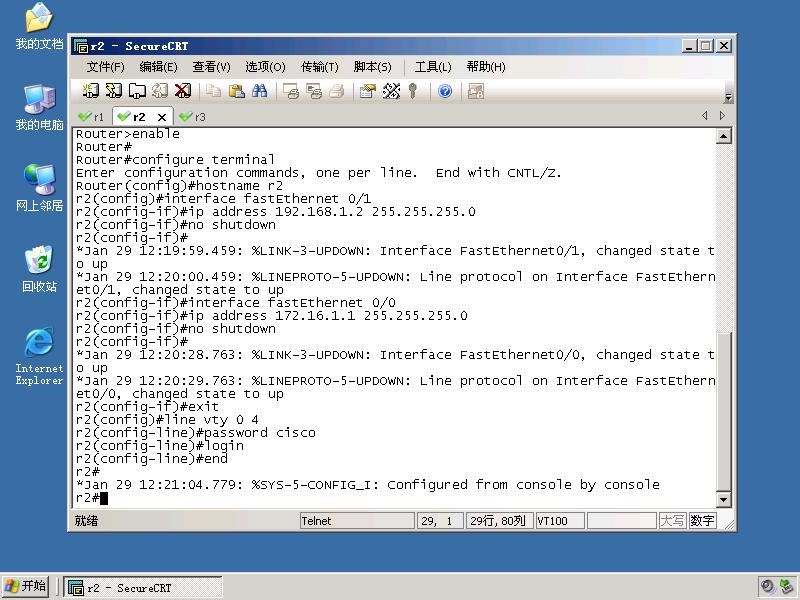This screenshot has height=600, width=800.
Task: Click the terminal scrollbar down arrow
Action: (723, 499)
